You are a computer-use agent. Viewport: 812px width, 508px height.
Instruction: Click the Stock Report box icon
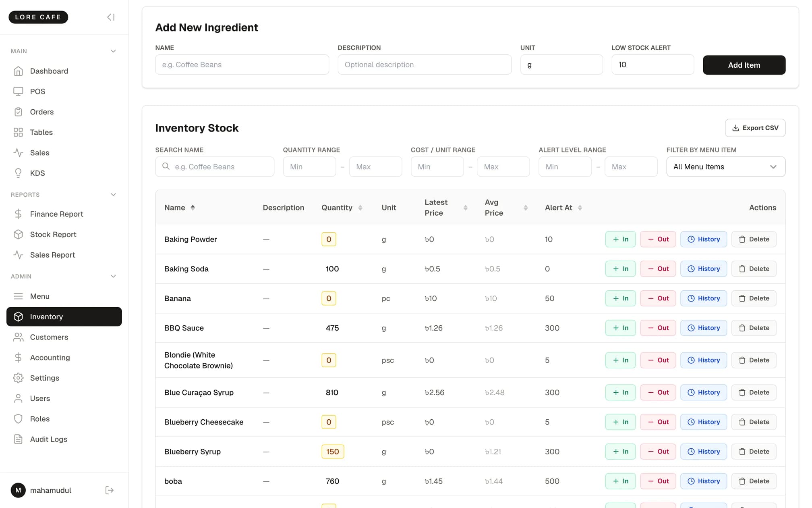18,234
